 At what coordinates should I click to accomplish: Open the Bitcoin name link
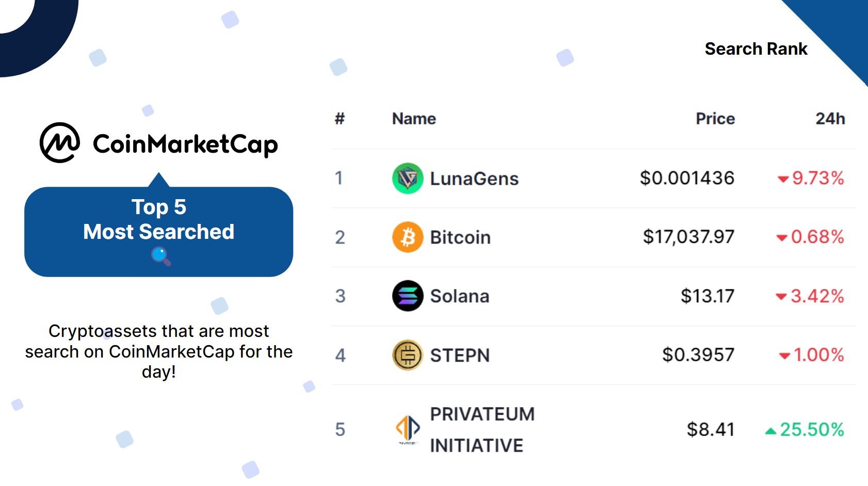460,237
